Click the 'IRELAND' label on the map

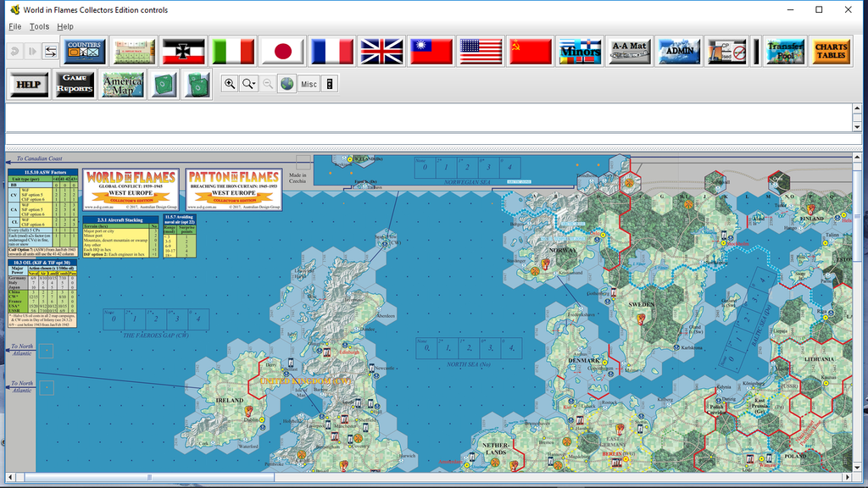tap(230, 400)
